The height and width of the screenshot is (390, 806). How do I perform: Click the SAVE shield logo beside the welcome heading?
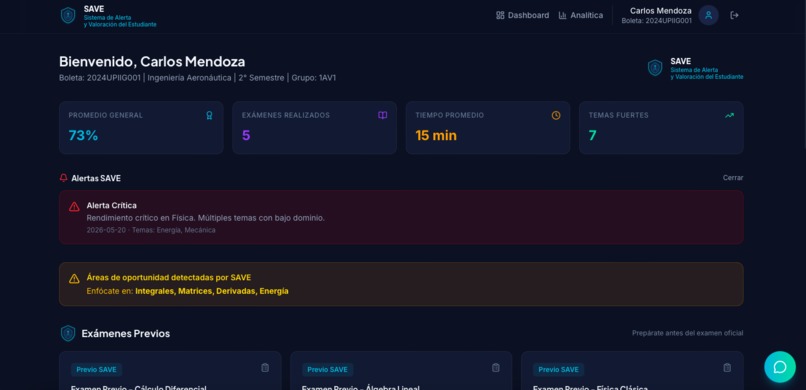[655, 68]
